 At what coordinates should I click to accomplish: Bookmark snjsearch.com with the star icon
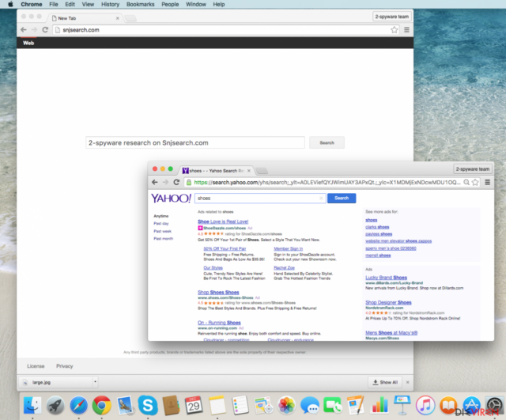[x=394, y=30]
